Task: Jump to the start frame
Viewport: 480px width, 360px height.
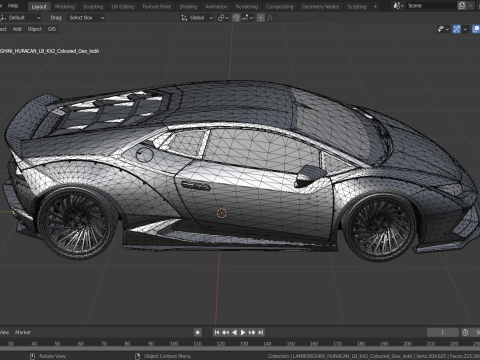Action: point(217,332)
